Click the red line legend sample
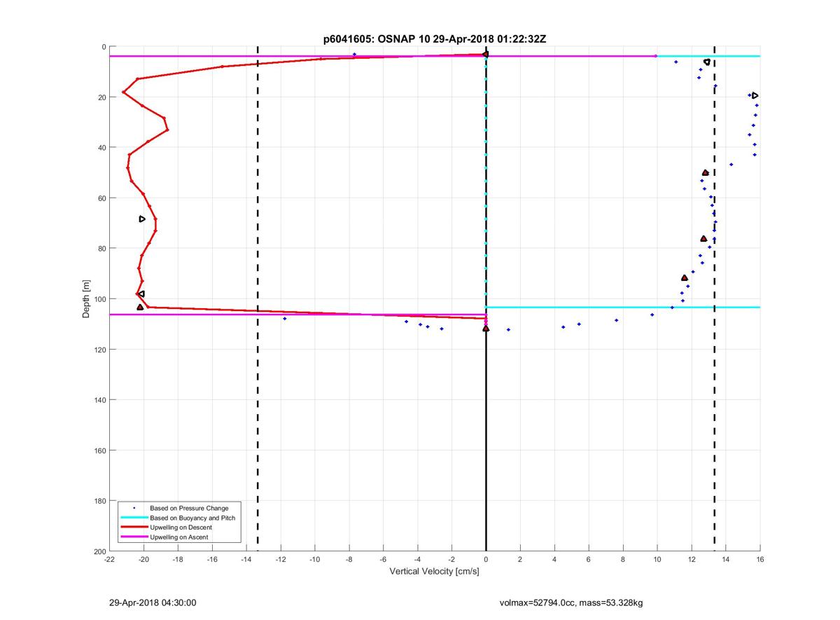 point(134,527)
